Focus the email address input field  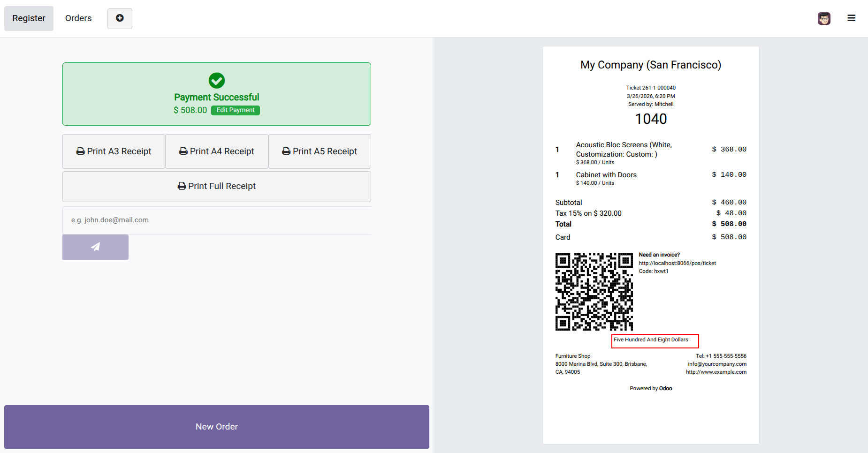(217, 220)
